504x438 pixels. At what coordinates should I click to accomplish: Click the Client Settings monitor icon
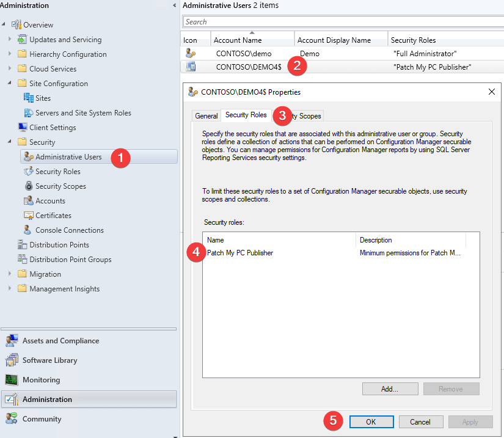click(22, 127)
